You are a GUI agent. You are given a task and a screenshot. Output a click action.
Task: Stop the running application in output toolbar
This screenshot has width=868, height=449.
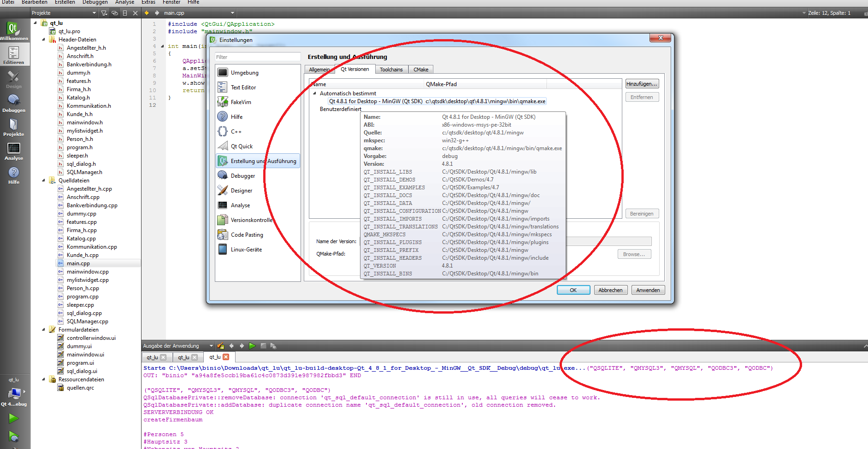pyautogui.click(x=263, y=346)
